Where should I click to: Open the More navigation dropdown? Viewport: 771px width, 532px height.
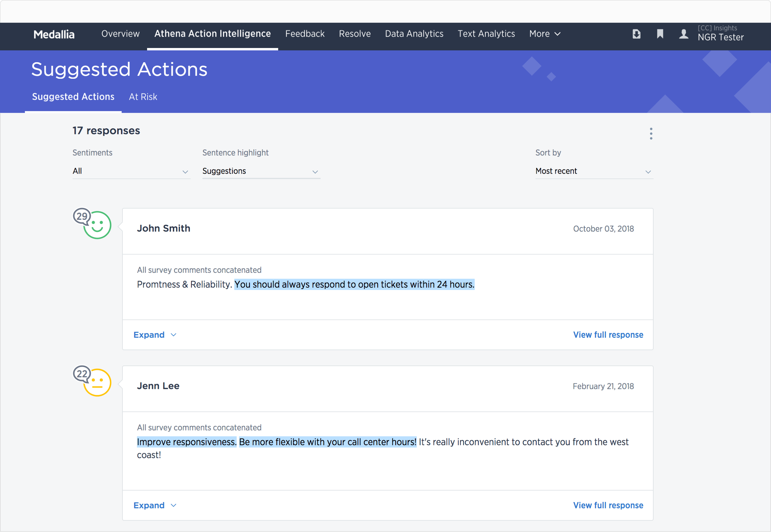click(544, 34)
